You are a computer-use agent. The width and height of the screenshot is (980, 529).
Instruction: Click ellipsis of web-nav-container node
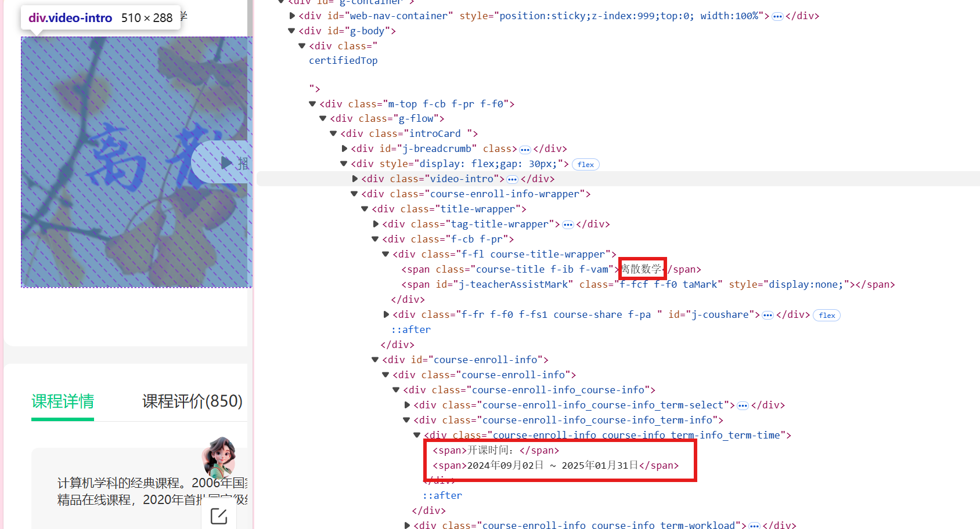[x=777, y=17]
